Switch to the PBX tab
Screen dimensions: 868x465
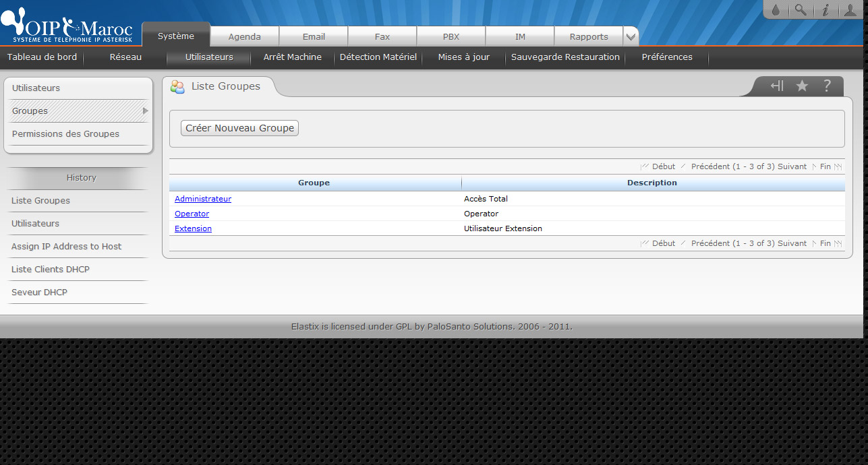[x=451, y=36]
